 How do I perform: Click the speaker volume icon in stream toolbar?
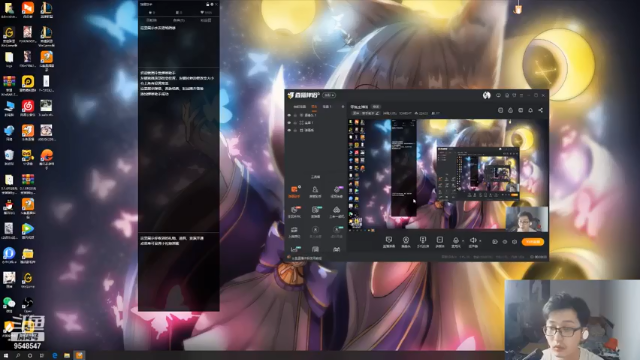pyautogui.click(x=473, y=241)
